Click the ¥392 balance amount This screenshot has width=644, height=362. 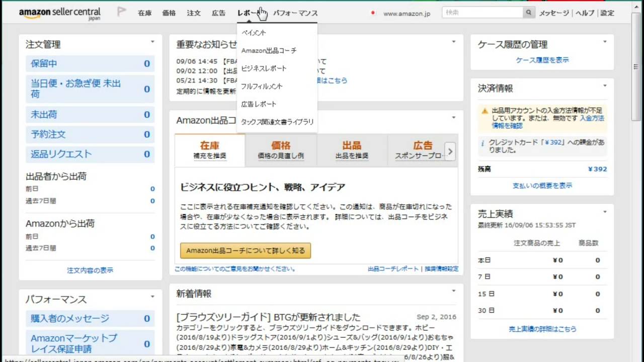click(x=597, y=169)
